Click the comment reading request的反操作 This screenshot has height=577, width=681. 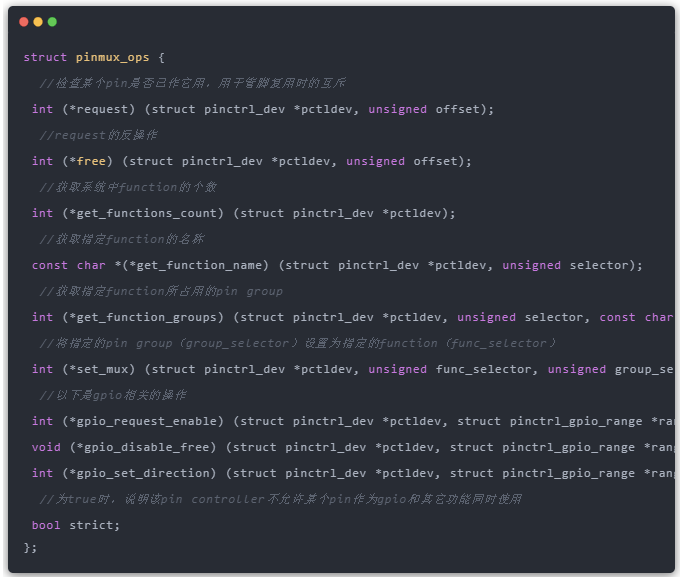98,135
